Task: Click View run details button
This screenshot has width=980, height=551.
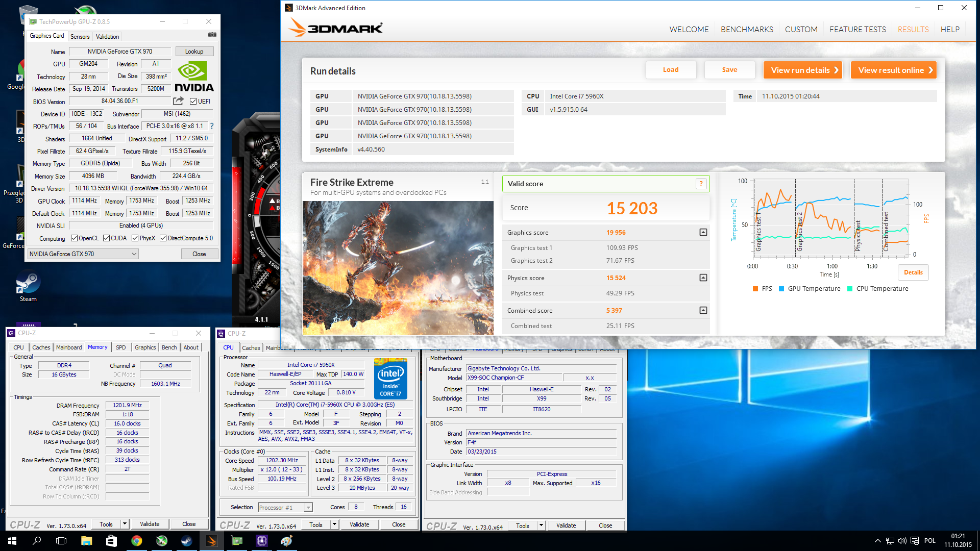Action: coord(802,70)
